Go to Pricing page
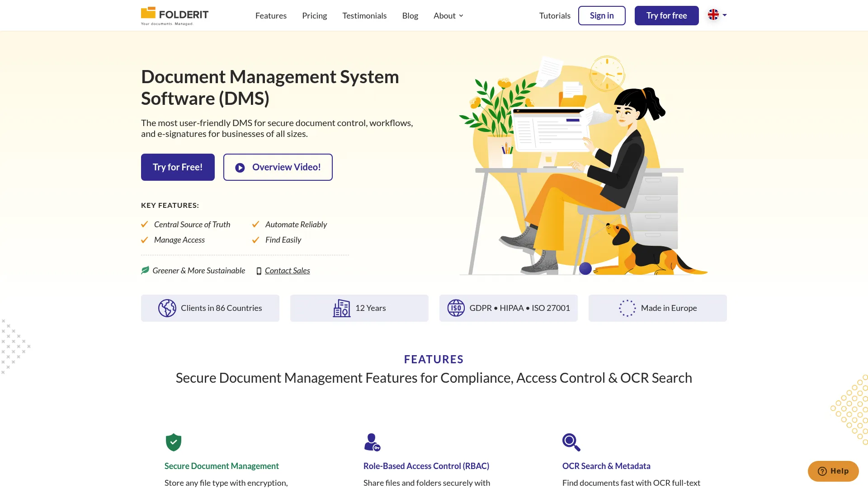 tap(314, 16)
